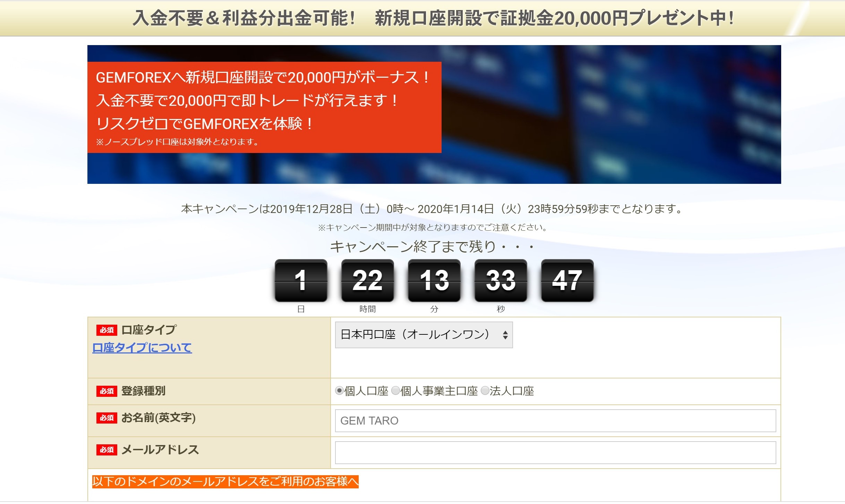Click the countdown minutes flip card showing 13
The width and height of the screenshot is (845, 504).
tap(434, 280)
